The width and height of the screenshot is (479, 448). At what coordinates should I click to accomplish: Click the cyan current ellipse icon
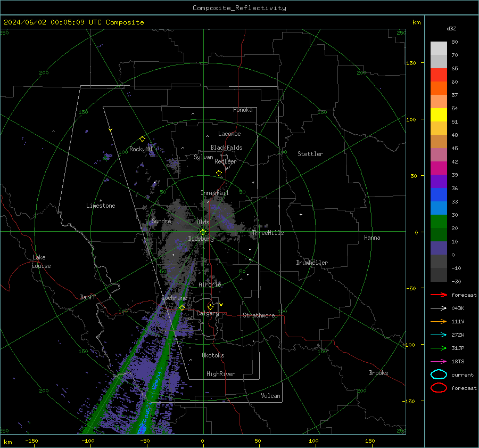tap(439, 374)
